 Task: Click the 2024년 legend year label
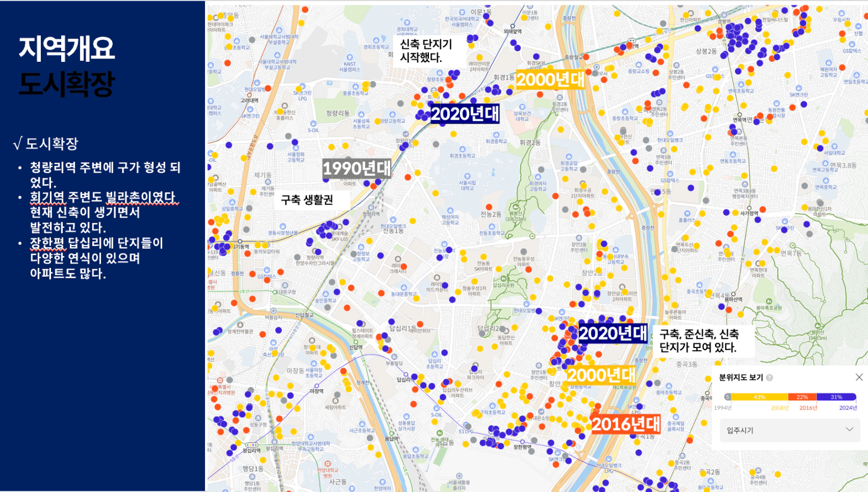(x=848, y=408)
